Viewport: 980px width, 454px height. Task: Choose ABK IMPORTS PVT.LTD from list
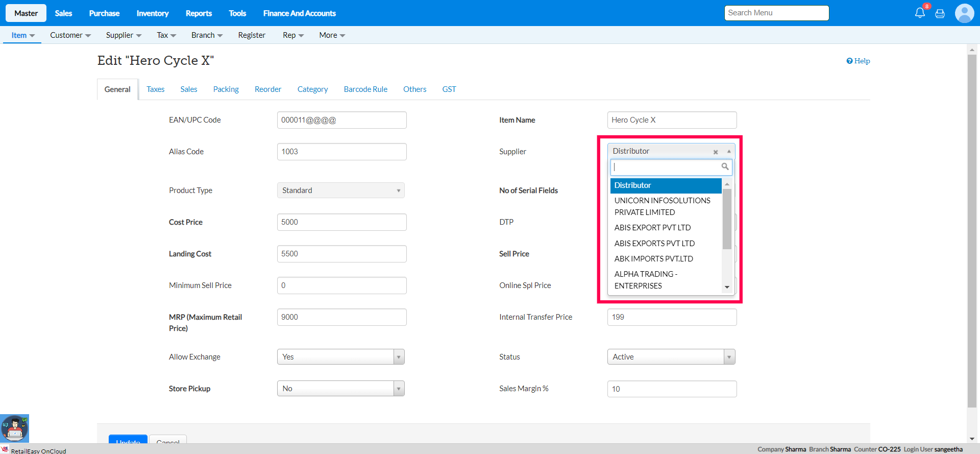653,259
